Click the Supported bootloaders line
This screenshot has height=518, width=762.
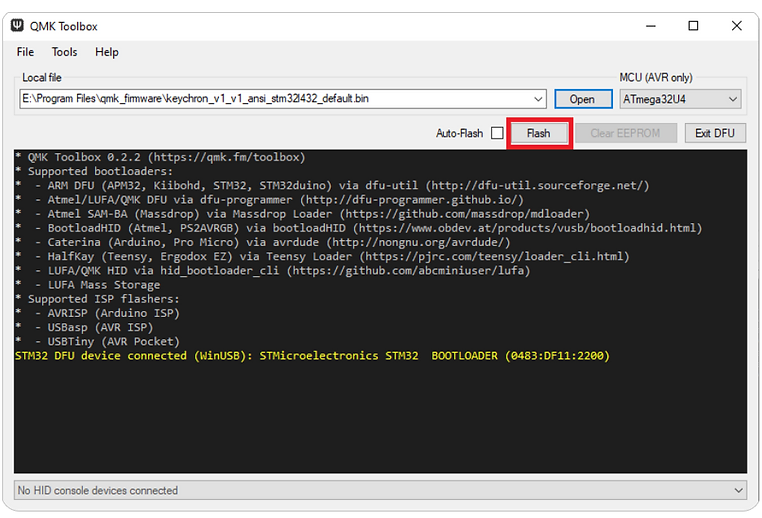click(x=94, y=172)
